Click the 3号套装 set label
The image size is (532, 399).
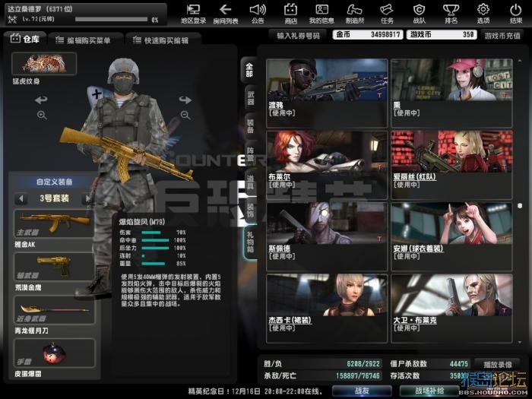54,198
